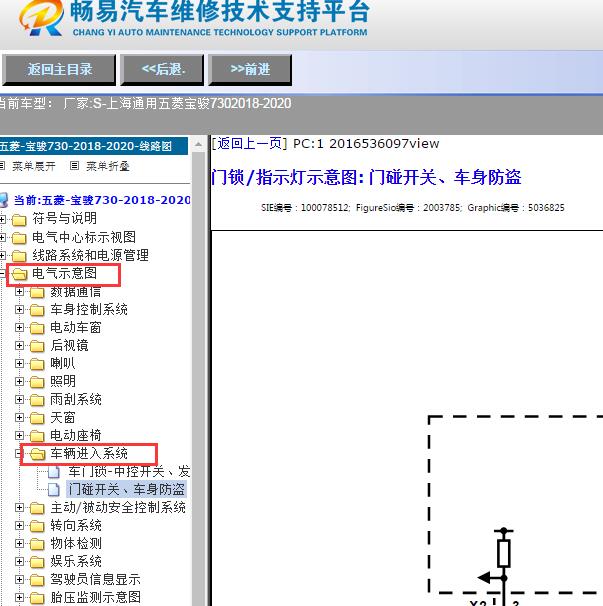The image size is (603, 606).
Task: Click the document icon for 车门锁-中控开关
Action: click(54, 472)
